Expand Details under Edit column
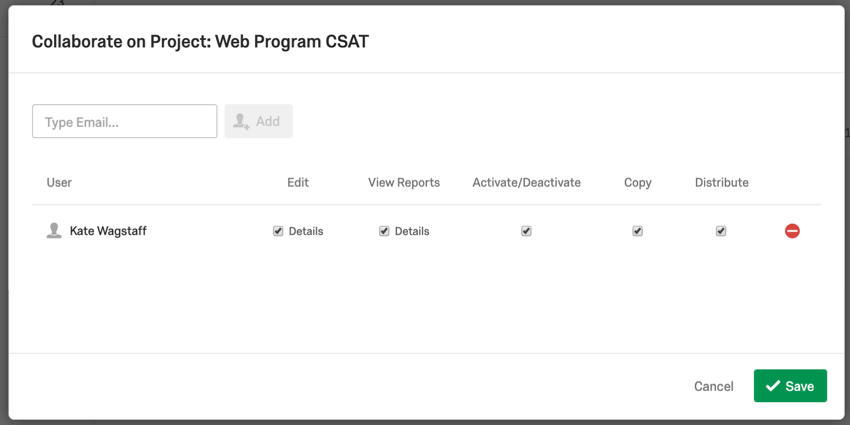 pos(306,231)
